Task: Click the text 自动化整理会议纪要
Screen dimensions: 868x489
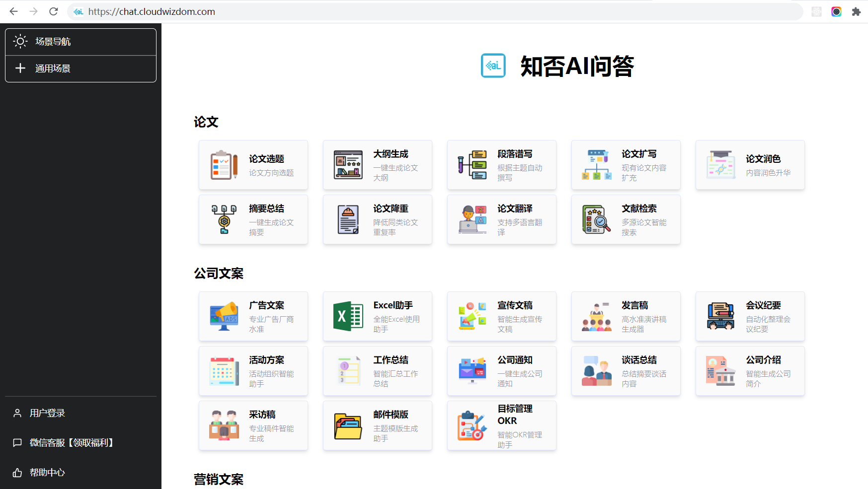Action: (768, 324)
